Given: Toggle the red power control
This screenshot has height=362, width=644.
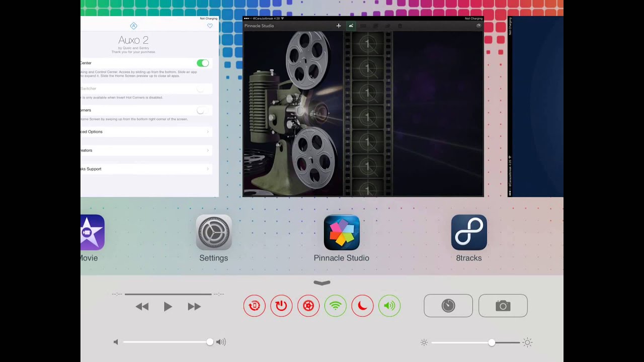Looking at the screenshot, I should coord(281,306).
